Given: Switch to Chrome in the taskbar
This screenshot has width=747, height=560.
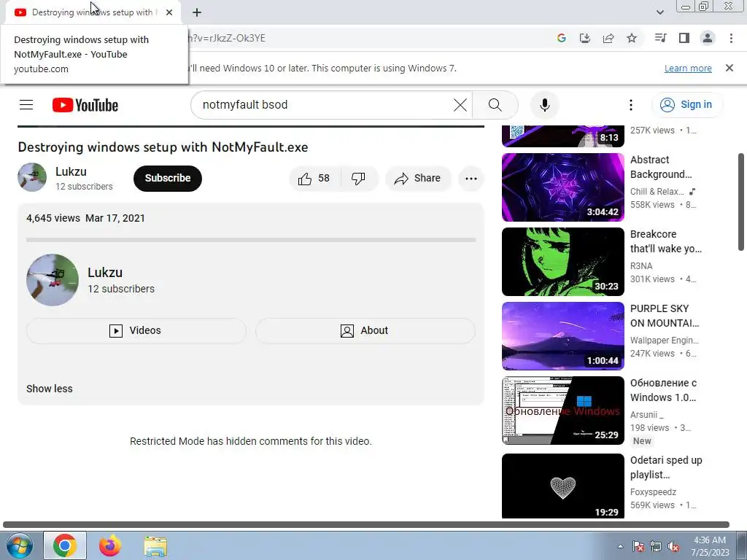Looking at the screenshot, I should (x=65, y=545).
